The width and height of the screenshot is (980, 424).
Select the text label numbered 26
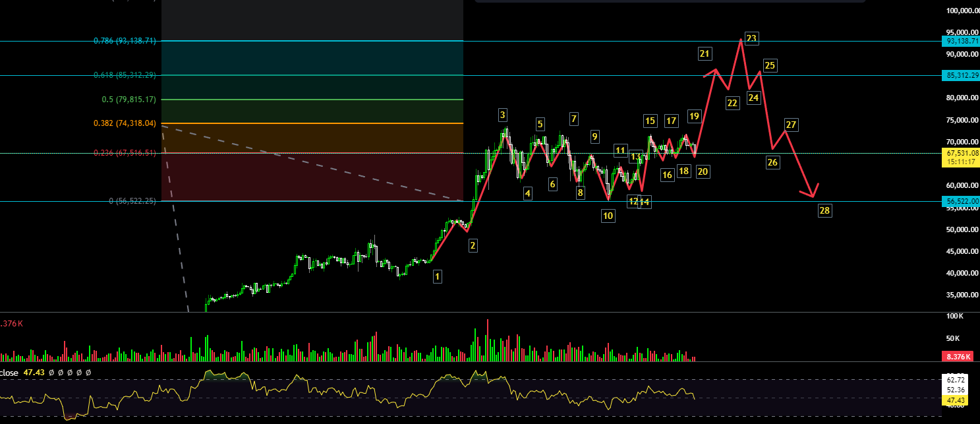click(x=772, y=162)
